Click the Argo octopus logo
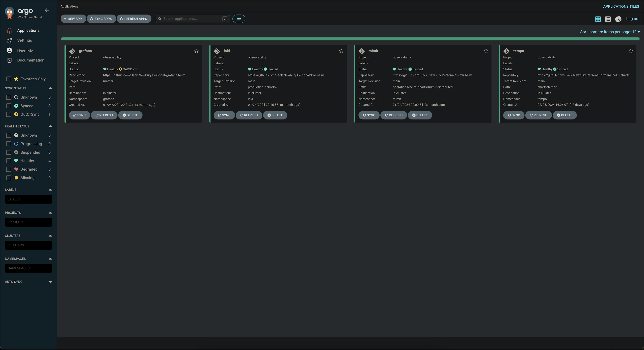The height and width of the screenshot is (350, 644). tap(10, 13)
